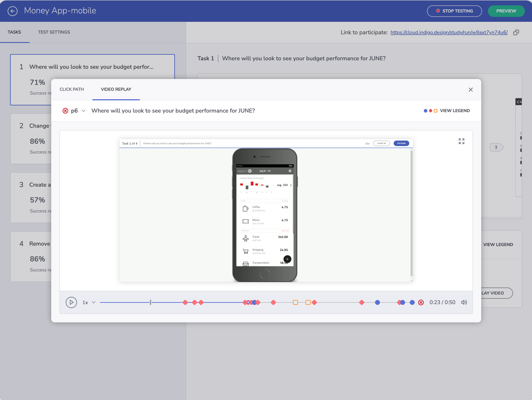This screenshot has height=400, width=532.
Task: Click the 0:23 / 0:50 time readout
Action: pos(442,302)
